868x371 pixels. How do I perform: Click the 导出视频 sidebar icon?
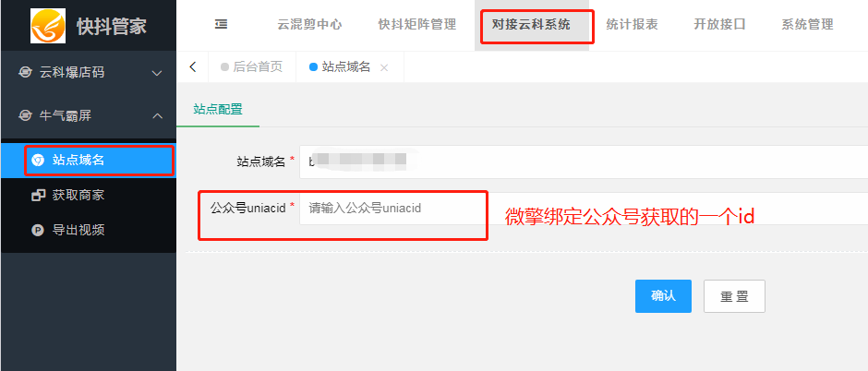(x=38, y=230)
